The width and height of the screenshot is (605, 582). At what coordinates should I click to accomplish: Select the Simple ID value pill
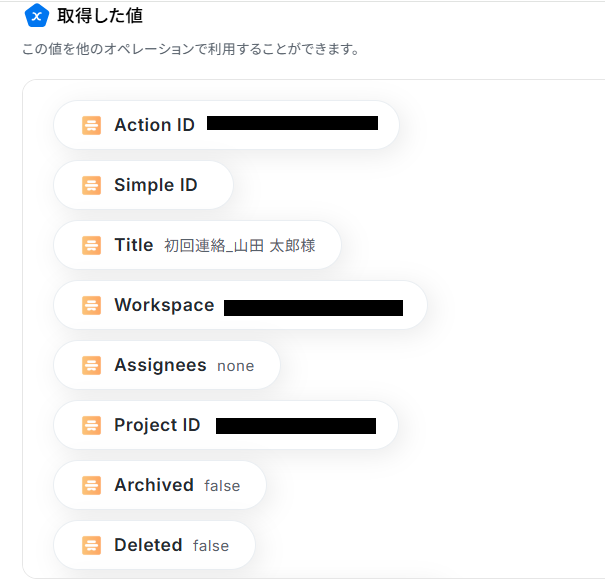click(x=144, y=185)
